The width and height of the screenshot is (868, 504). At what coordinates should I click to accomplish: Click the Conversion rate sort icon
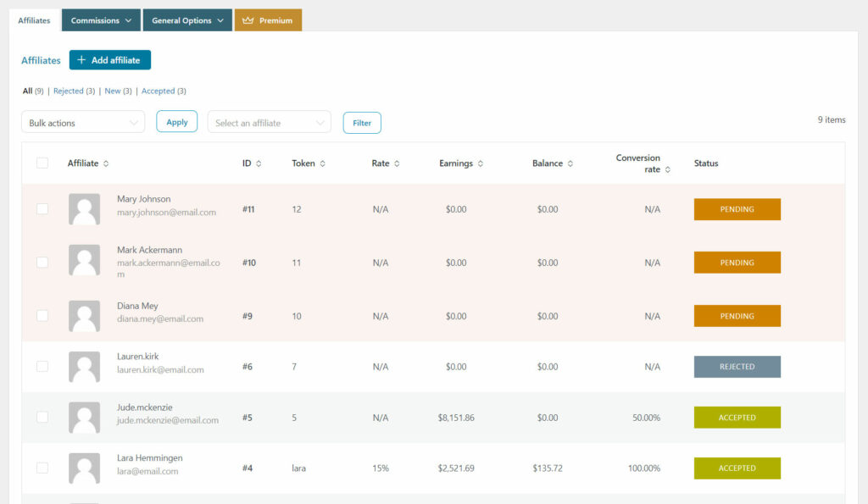[668, 169]
